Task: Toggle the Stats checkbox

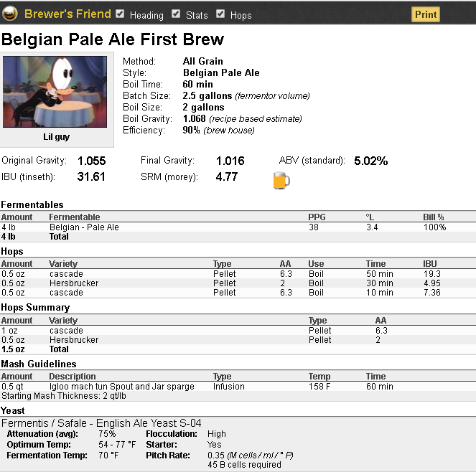Action: (176, 14)
